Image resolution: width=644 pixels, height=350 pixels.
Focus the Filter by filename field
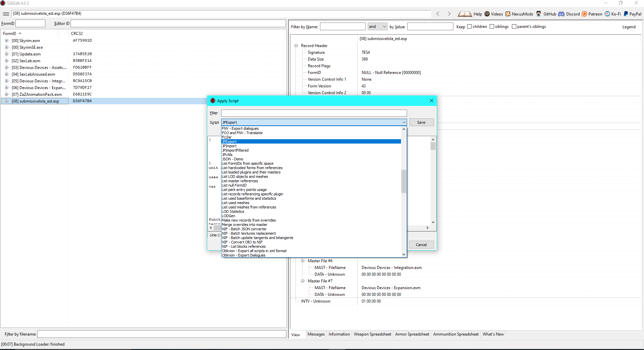point(162,334)
